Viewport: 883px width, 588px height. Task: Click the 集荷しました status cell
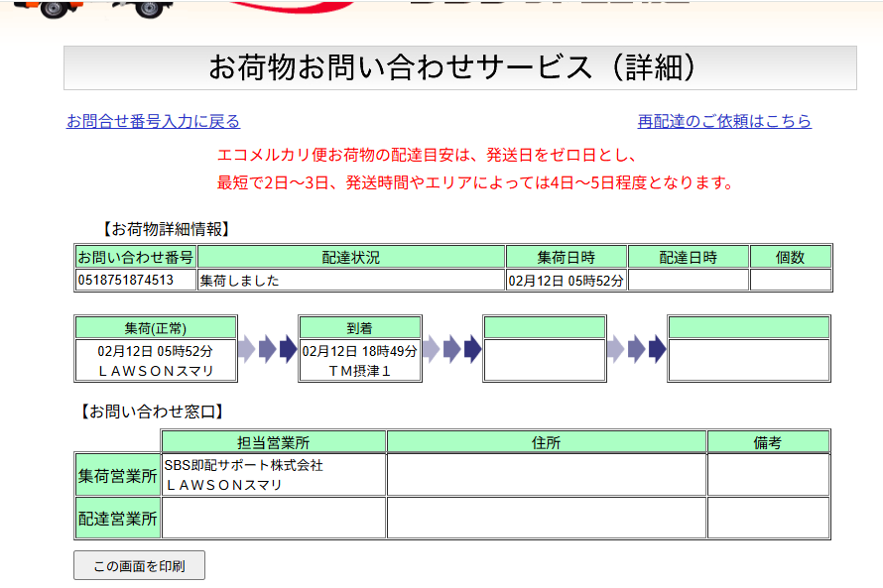(351, 281)
